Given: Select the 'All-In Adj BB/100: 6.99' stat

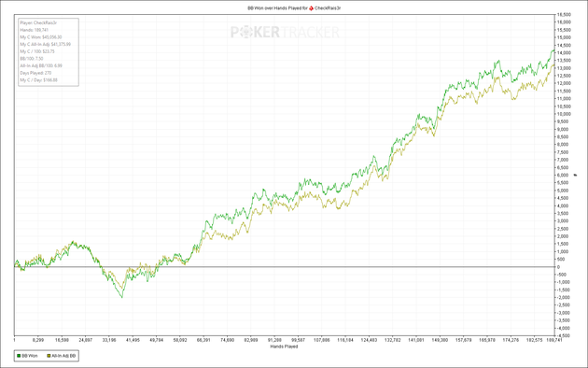Looking at the screenshot, I should point(41,65).
